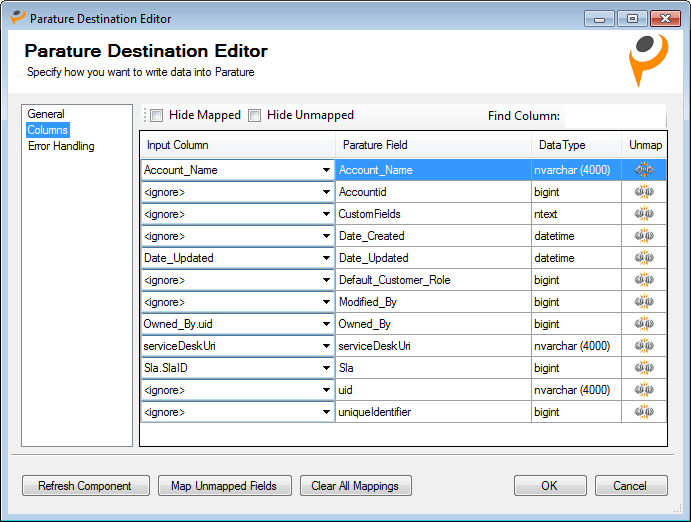691x522 pixels.
Task: Open input column dropdown for Modified_By field
Action: [326, 302]
